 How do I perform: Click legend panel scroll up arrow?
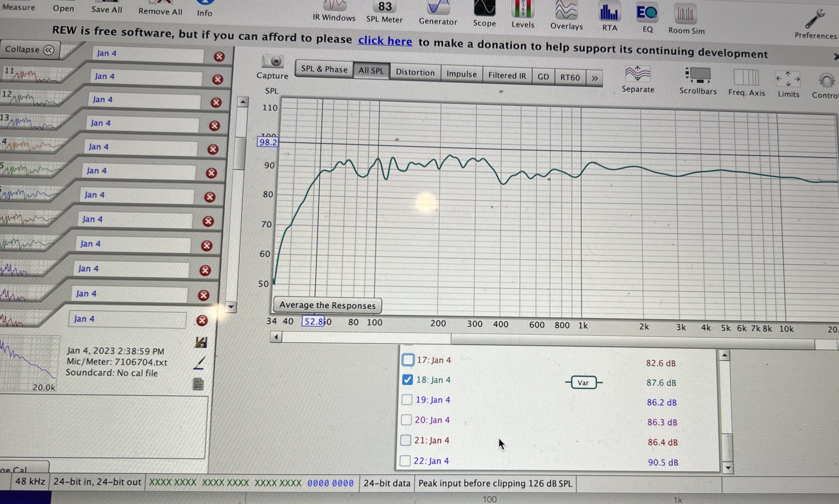click(725, 355)
